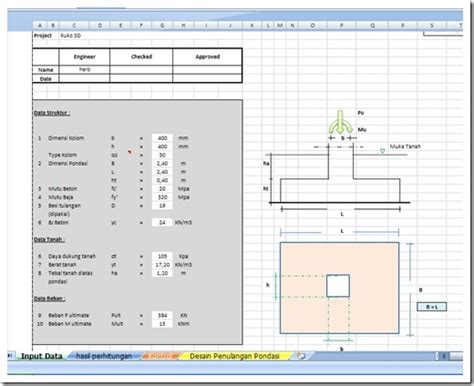The height and width of the screenshot is (386, 474).
Task: Select the orange sheet tab
Action: click(161, 356)
